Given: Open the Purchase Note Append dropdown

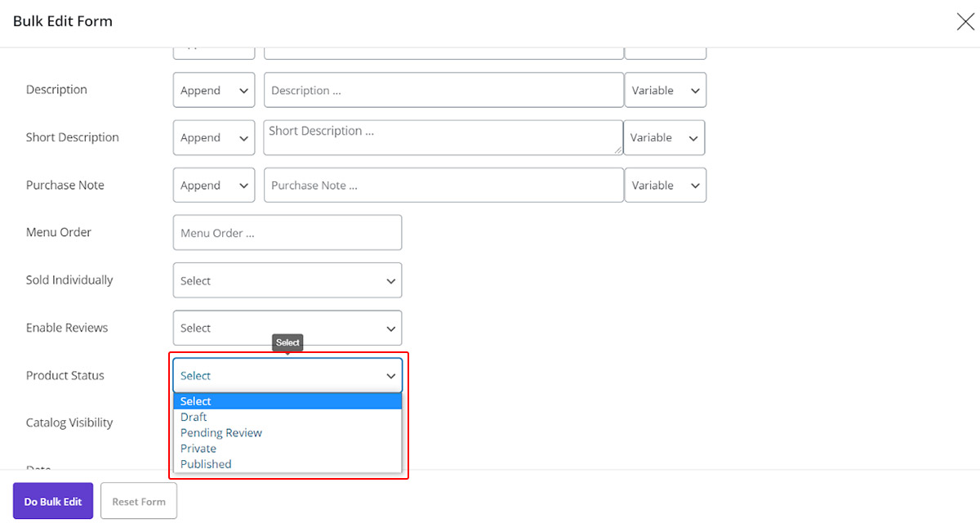Looking at the screenshot, I should point(214,186).
